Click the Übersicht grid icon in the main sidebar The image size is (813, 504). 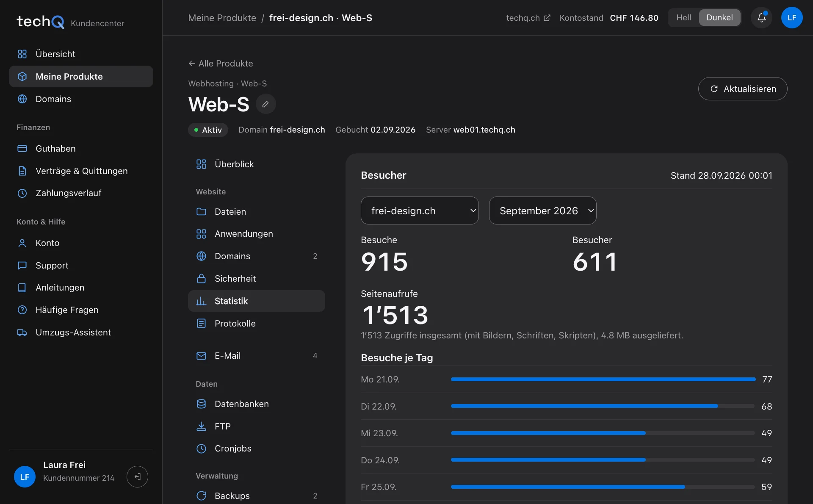(x=22, y=54)
